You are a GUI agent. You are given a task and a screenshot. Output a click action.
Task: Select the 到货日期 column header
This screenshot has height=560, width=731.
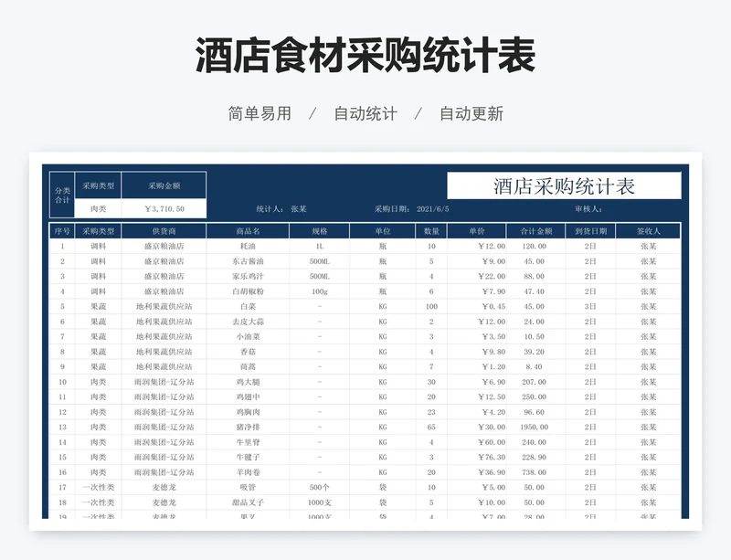click(590, 231)
